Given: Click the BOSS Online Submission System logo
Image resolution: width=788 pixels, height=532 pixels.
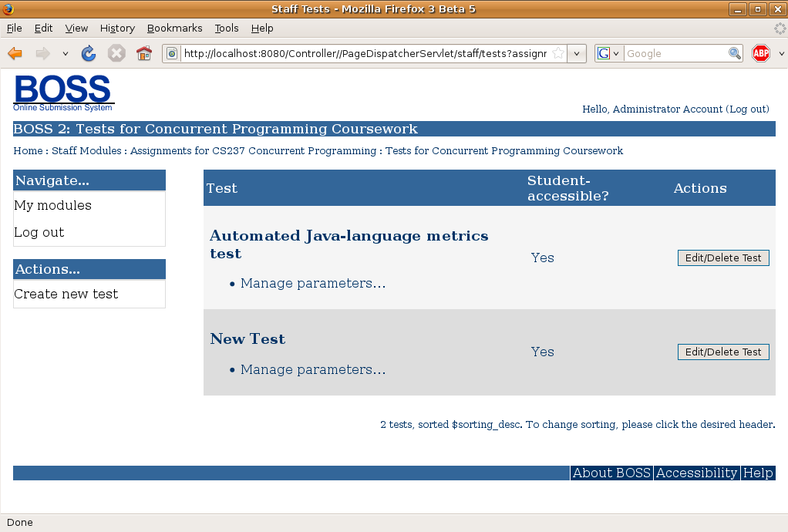Looking at the screenshot, I should (63, 93).
